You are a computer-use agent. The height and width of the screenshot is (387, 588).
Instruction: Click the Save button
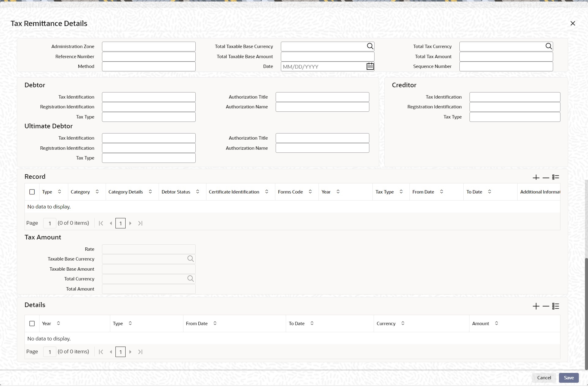(568, 378)
